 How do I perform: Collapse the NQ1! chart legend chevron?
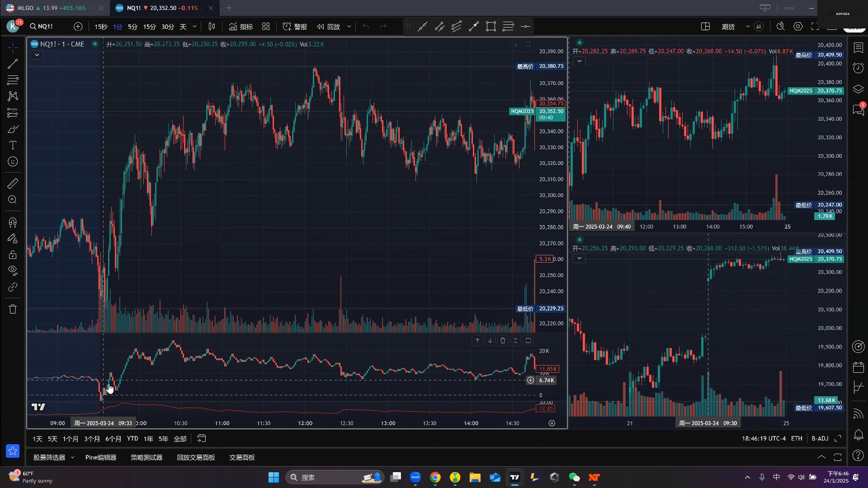click(37, 55)
